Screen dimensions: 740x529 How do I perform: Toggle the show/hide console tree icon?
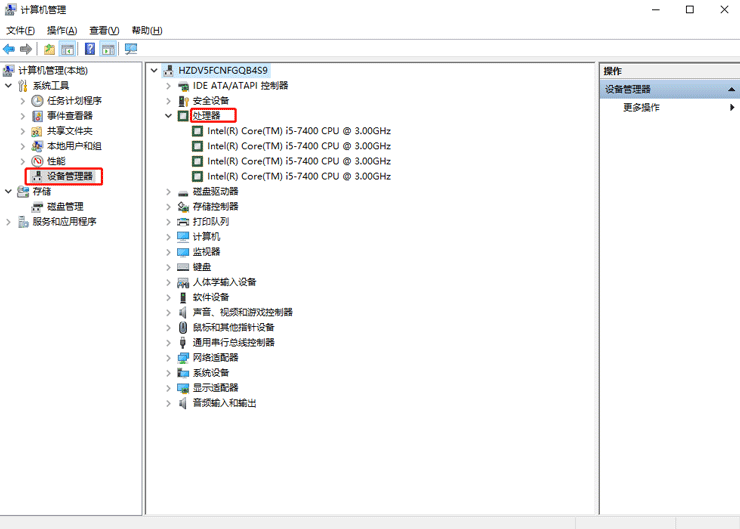click(67, 49)
